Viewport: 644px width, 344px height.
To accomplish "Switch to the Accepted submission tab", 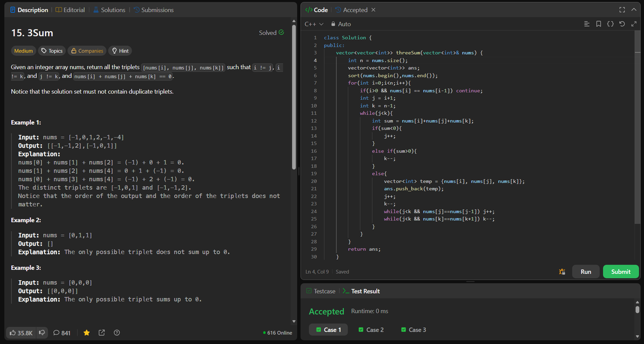I will [351, 10].
